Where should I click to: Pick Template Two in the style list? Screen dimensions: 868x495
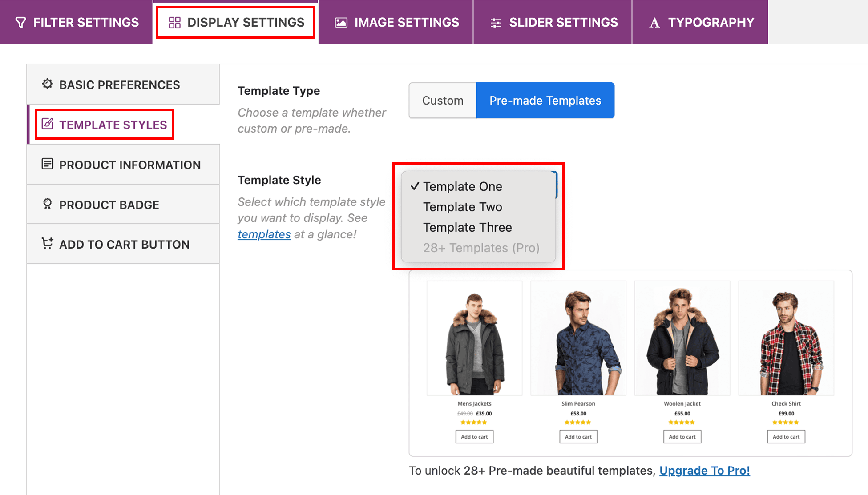(462, 207)
